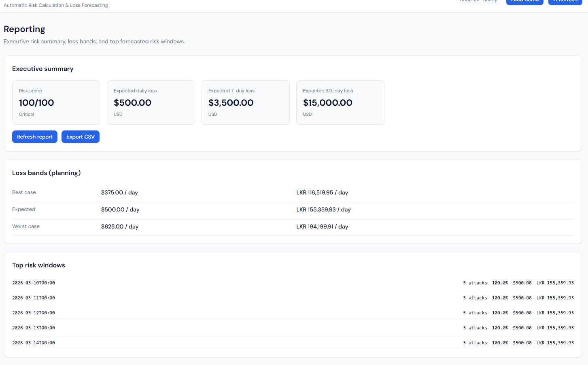Viewport: 588px width, 365px height.
Task: Click the Top risk windows heading
Action: coord(38,265)
